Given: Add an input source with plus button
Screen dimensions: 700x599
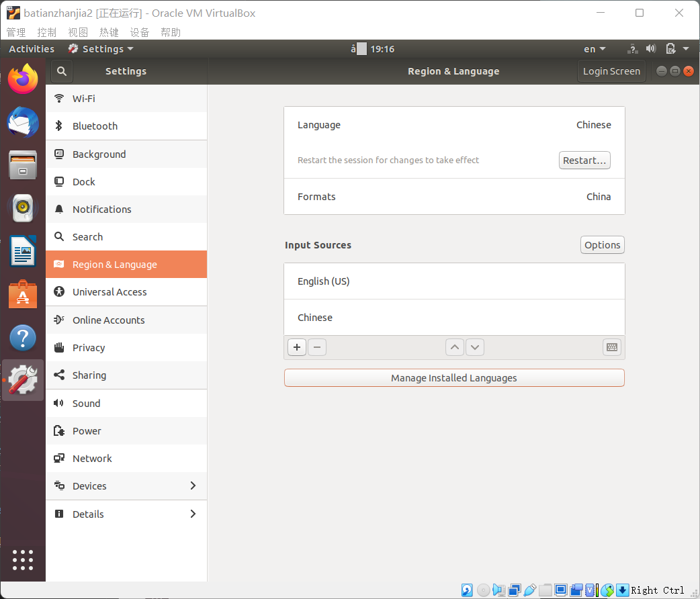Looking at the screenshot, I should tap(297, 347).
